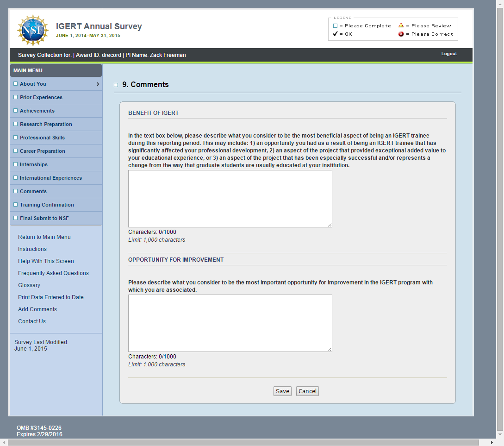
Task: Click the horizontal scrollbar right arrow
Action: pyautogui.click(x=492, y=443)
